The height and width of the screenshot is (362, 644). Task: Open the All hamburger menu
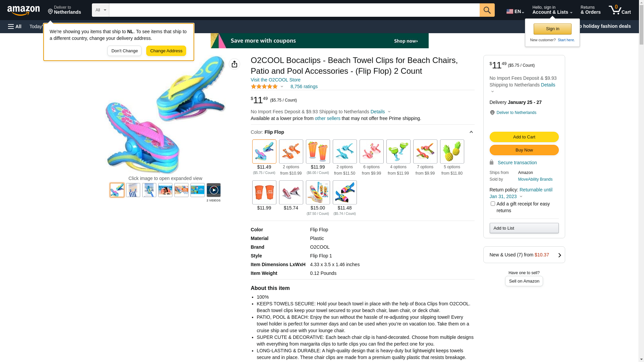[x=15, y=26]
